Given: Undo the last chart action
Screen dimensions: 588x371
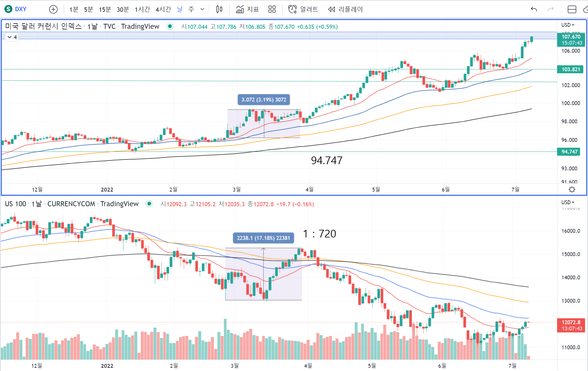Looking at the screenshot, I should (x=534, y=9).
